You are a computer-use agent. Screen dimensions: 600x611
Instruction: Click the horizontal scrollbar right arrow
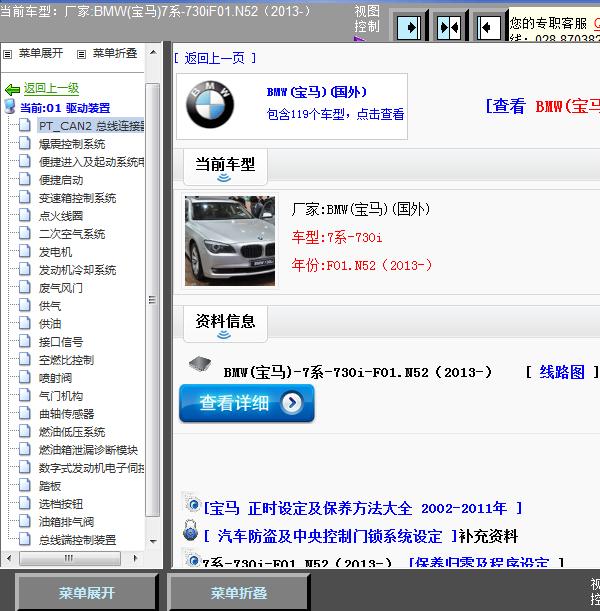(x=135, y=558)
